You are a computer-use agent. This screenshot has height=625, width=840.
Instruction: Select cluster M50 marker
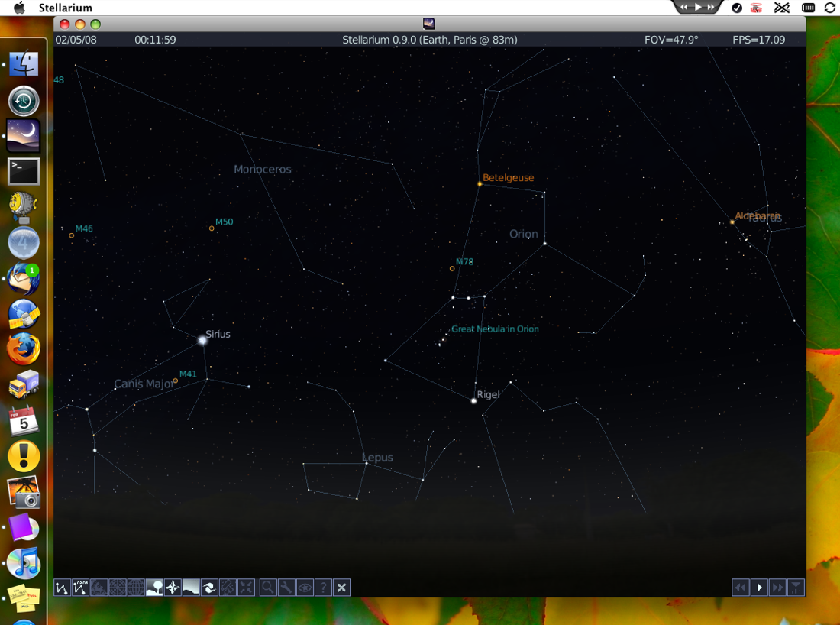[212, 228]
